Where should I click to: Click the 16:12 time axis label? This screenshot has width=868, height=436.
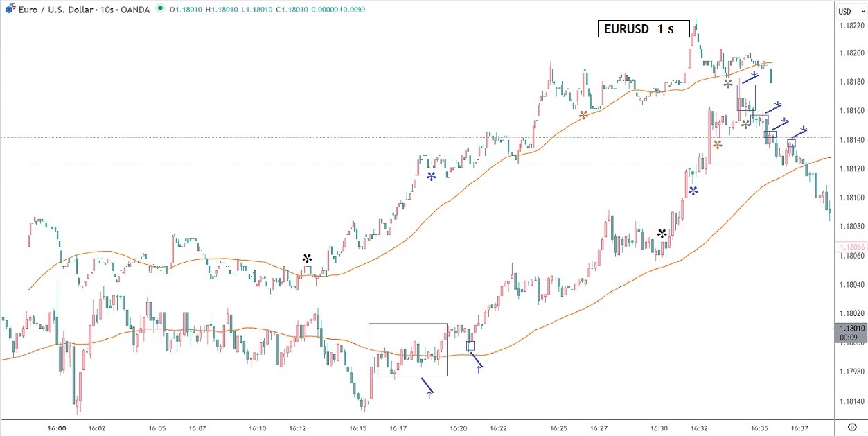tap(298, 429)
